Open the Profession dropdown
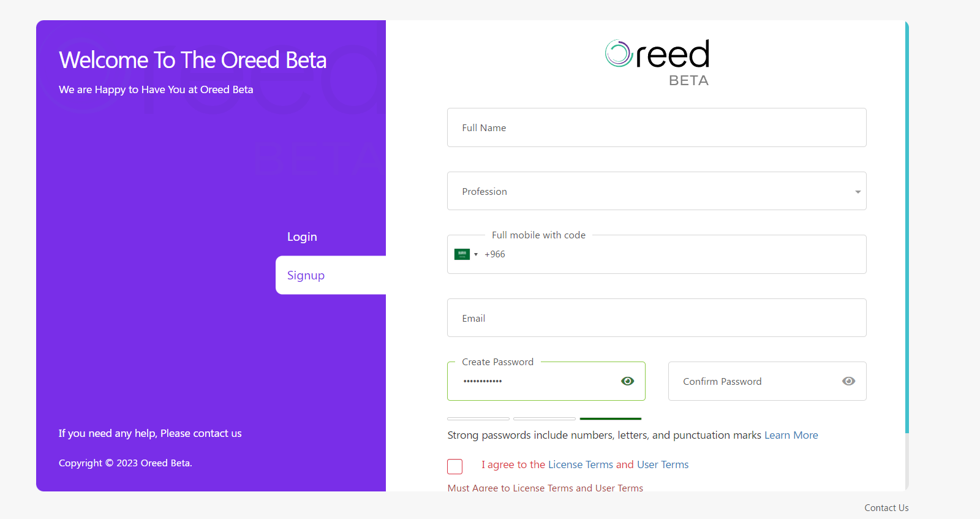This screenshot has width=980, height=519. (655, 191)
